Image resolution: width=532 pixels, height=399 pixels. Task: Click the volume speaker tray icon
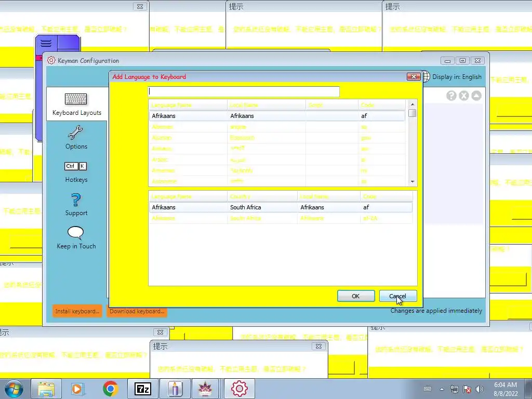click(480, 389)
